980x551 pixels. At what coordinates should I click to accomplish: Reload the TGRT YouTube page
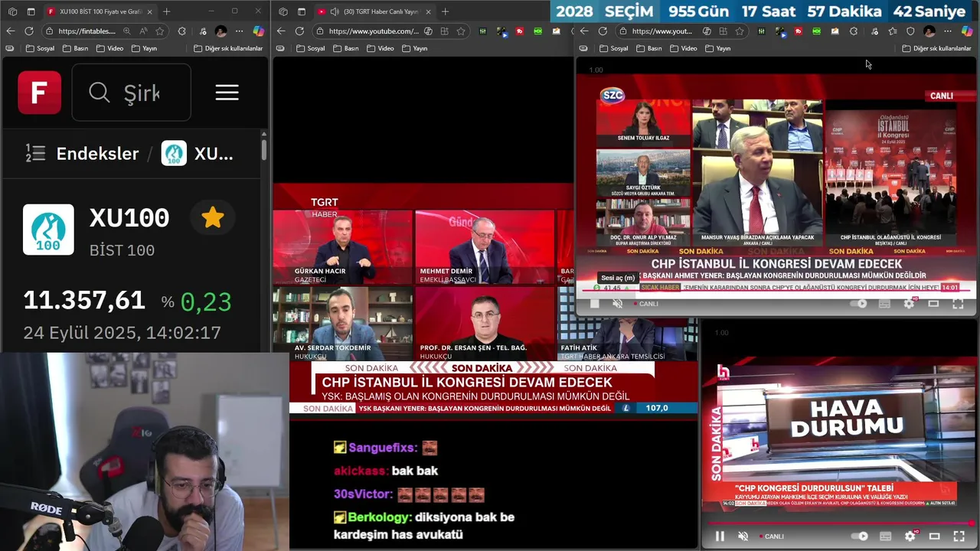[299, 31]
